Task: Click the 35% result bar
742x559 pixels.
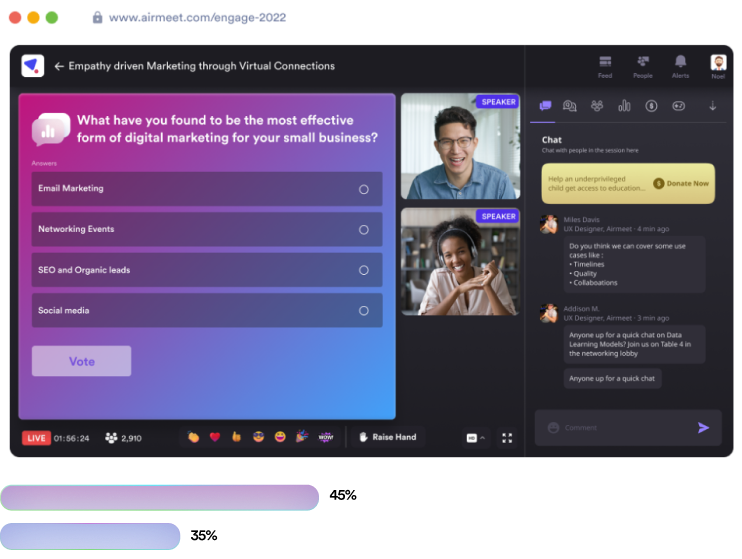Action: (x=90, y=536)
